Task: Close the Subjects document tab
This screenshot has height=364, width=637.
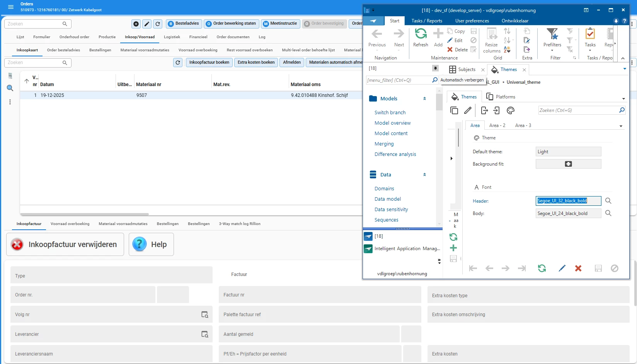Action: pyautogui.click(x=483, y=70)
